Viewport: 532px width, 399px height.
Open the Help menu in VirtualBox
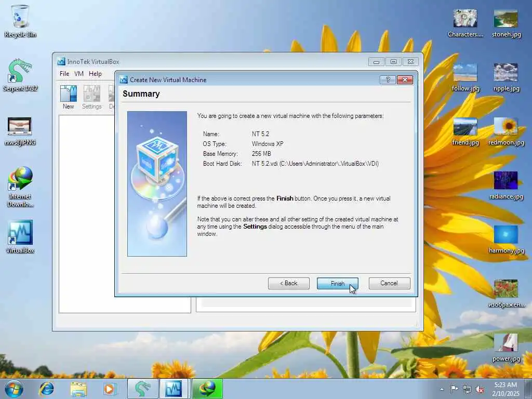pyautogui.click(x=95, y=74)
